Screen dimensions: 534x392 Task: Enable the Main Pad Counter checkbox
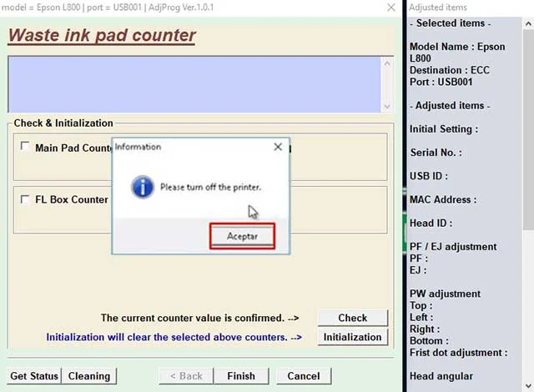[x=25, y=148]
